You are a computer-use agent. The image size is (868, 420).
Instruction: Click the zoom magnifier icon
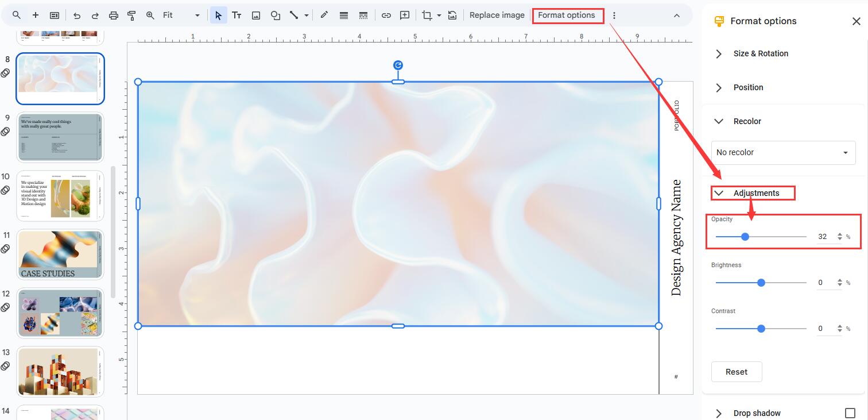point(150,16)
